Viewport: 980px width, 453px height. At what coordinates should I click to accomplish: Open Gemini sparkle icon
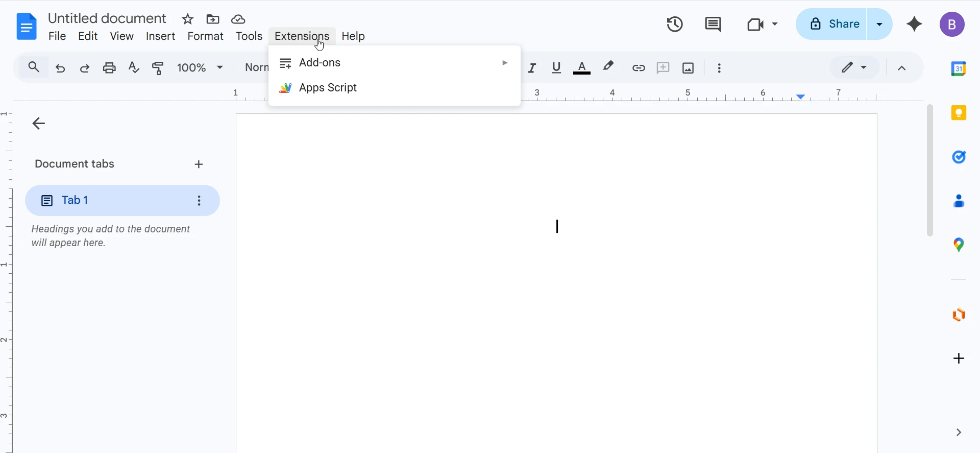click(x=914, y=24)
